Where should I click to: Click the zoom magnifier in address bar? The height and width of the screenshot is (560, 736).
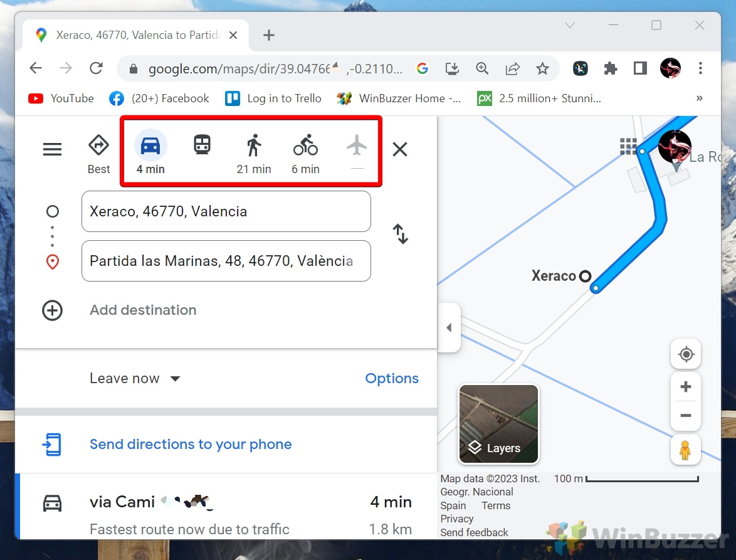click(x=482, y=68)
